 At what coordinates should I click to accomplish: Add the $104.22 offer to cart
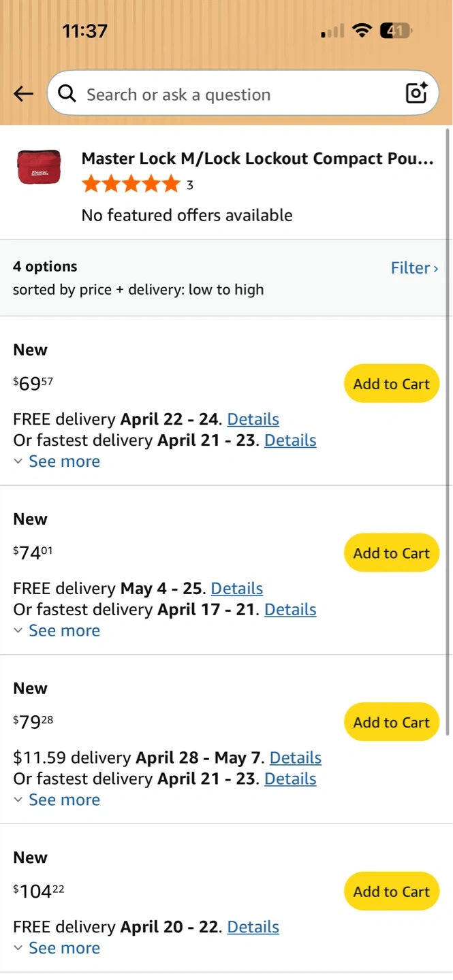pos(391,892)
